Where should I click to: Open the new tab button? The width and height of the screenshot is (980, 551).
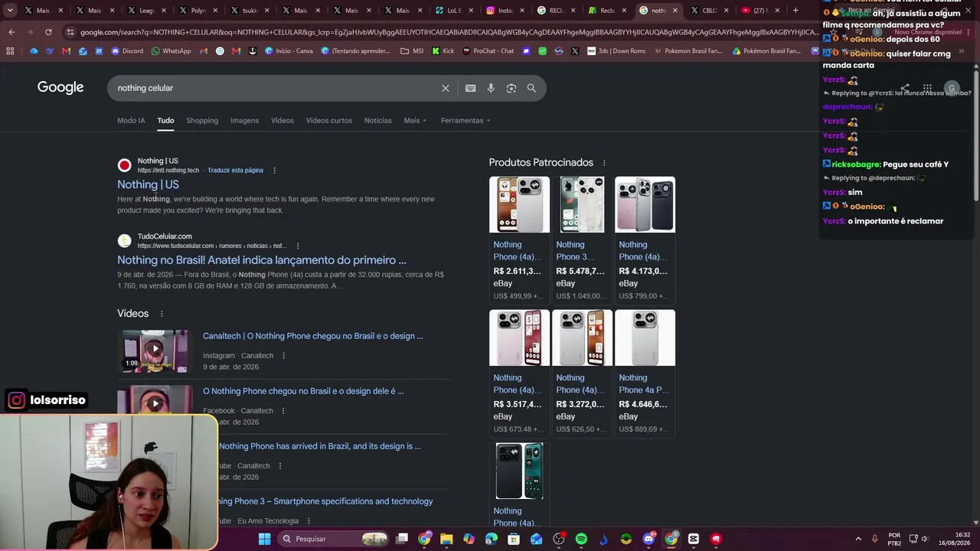[795, 11]
